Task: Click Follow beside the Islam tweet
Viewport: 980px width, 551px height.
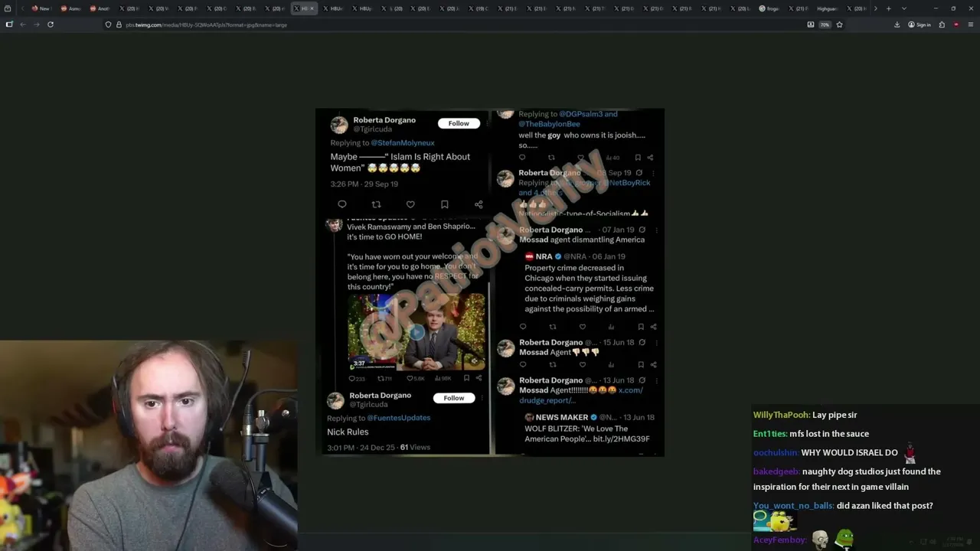Action: [459, 123]
